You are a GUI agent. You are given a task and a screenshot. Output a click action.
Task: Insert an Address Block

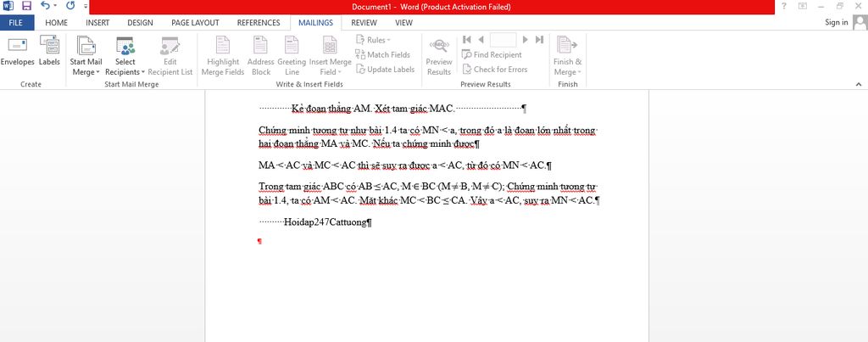261,55
